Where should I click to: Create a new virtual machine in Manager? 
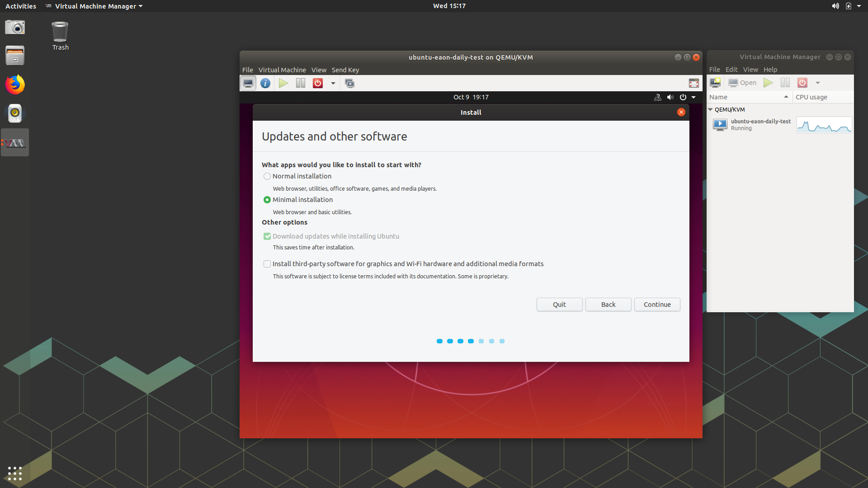(x=715, y=83)
